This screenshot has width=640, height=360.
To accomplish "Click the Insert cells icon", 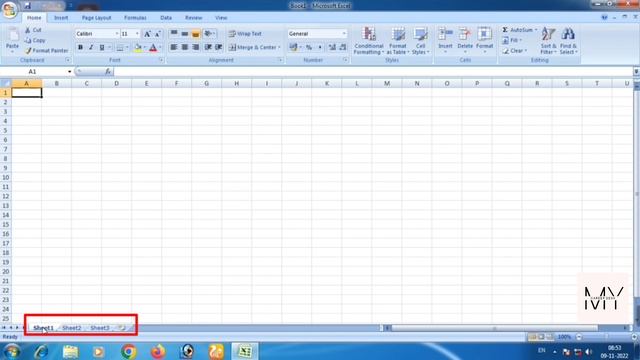I will click(445, 34).
